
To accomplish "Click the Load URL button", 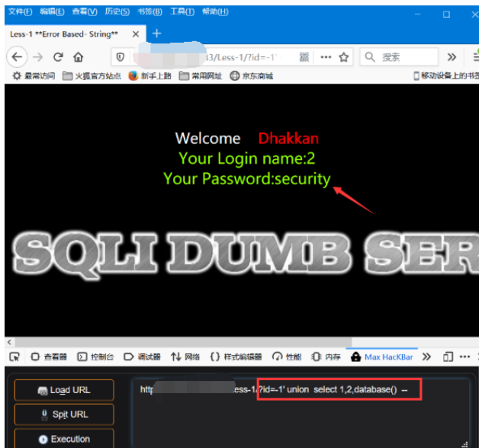I will (64, 390).
